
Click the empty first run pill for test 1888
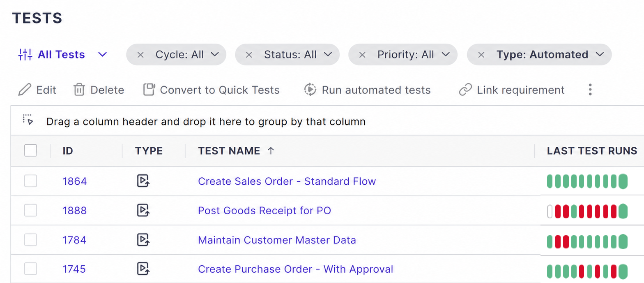pyautogui.click(x=550, y=211)
